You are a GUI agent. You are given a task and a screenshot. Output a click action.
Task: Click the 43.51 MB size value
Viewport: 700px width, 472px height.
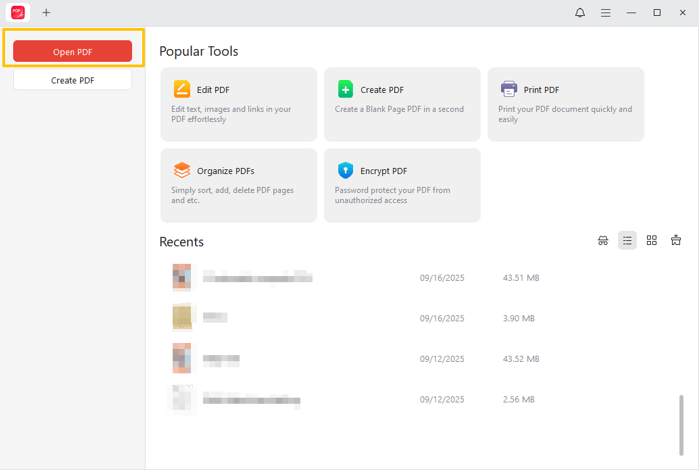(521, 278)
